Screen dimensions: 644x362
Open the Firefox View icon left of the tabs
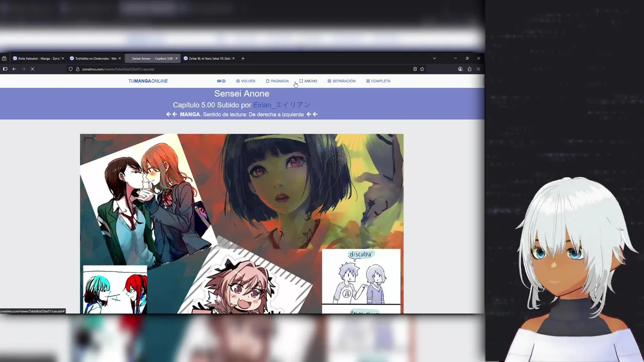click(4, 58)
